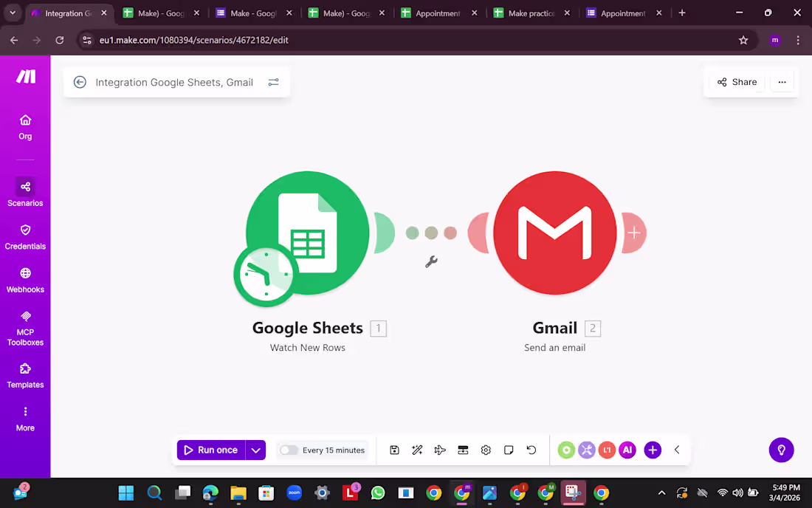Image resolution: width=812 pixels, height=508 pixels.
Task: Open scenario settings gear in bottom toolbar
Action: coord(486,450)
